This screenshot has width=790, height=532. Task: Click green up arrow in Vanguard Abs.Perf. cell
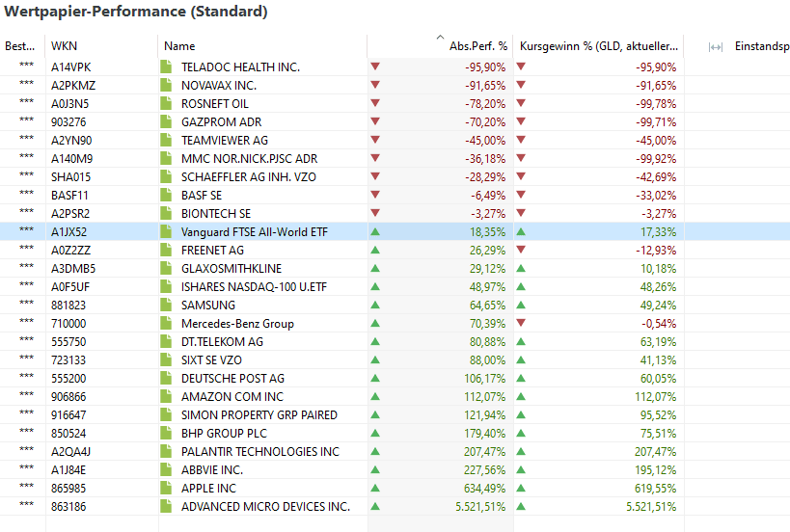[375, 231]
